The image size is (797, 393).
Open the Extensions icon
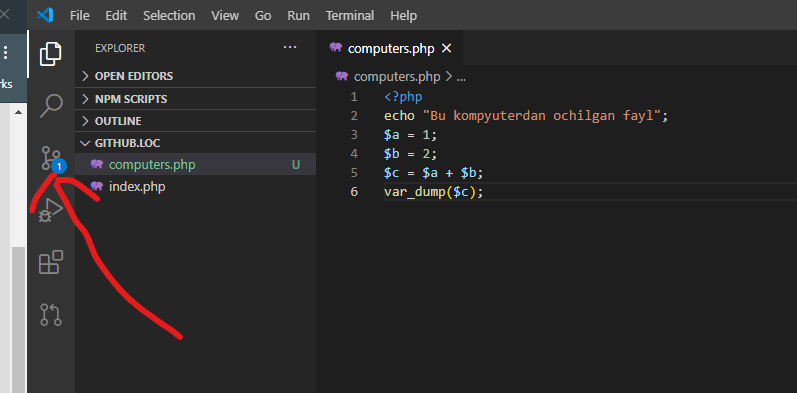tap(51, 262)
